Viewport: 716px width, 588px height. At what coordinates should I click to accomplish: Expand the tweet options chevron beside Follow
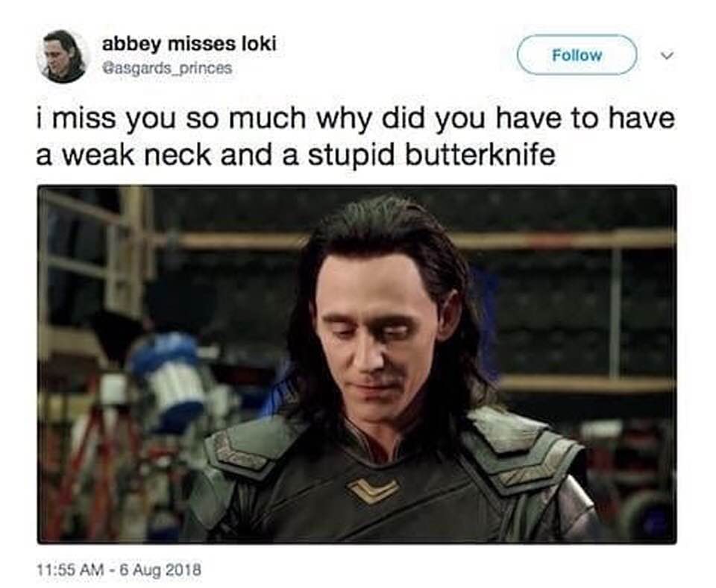667,55
